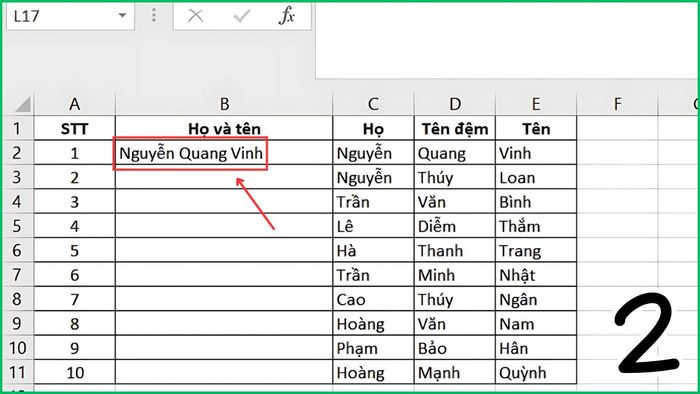
Task: Select row 2 header
Action: 18,153
